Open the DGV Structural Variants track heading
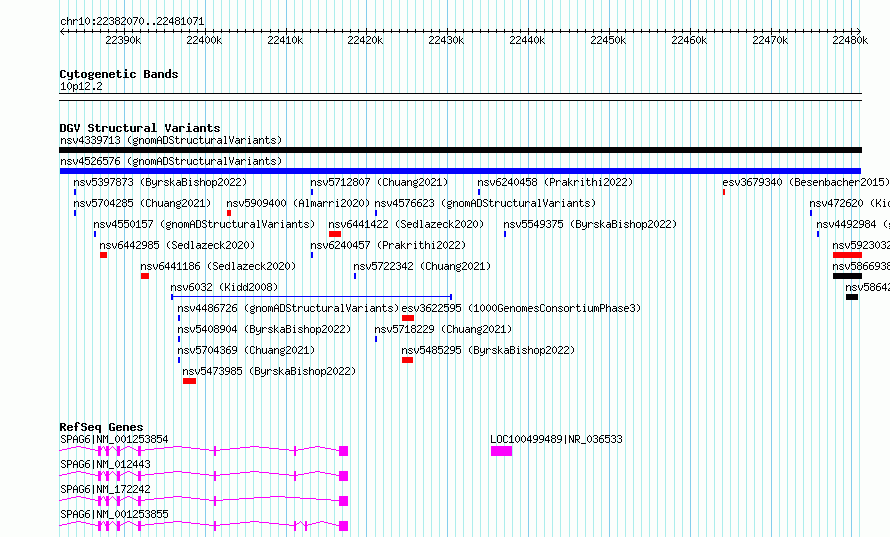890x537 pixels. [140, 128]
